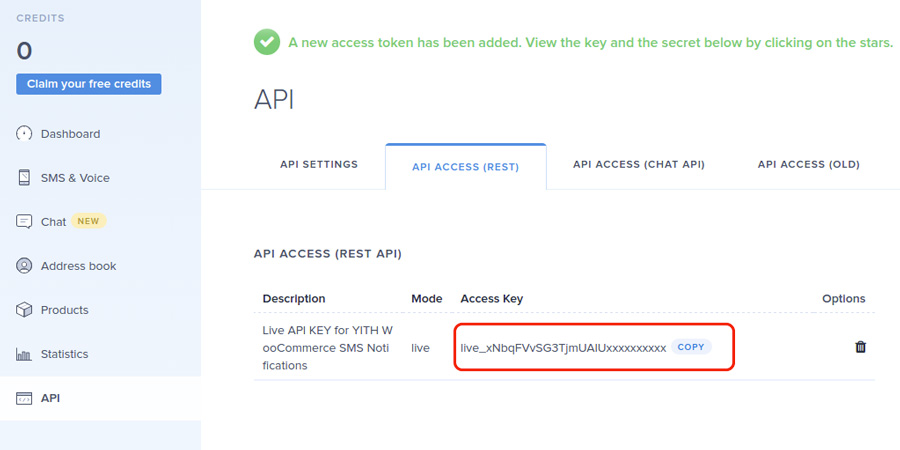This screenshot has height=450, width=900.
Task: Switch to the API Settings tab
Action: [x=319, y=165]
